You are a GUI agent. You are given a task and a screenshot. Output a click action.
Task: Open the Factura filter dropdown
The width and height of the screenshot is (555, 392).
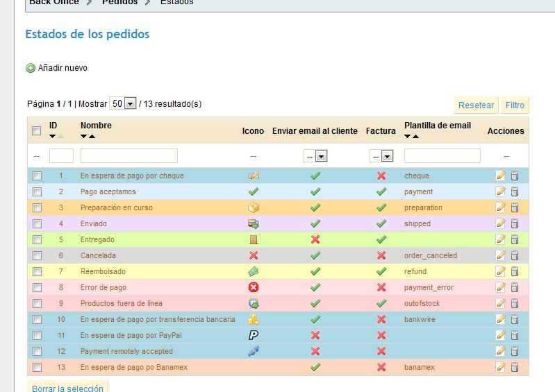click(381, 156)
